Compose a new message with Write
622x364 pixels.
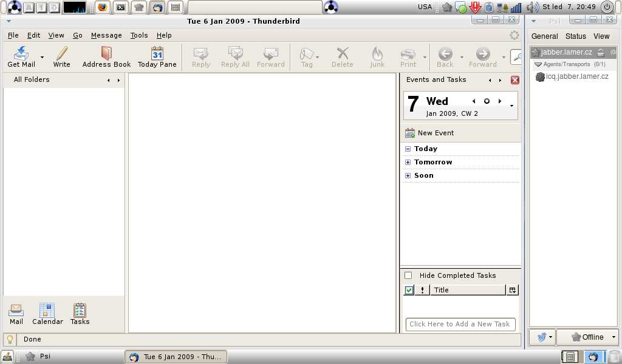[62, 53]
